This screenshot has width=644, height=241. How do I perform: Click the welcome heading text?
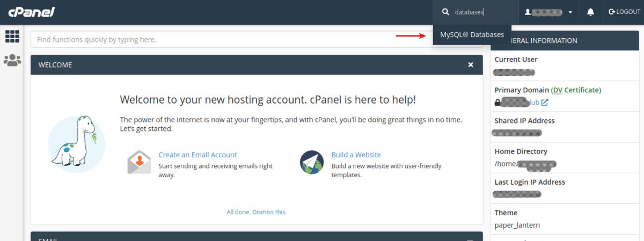click(x=268, y=99)
